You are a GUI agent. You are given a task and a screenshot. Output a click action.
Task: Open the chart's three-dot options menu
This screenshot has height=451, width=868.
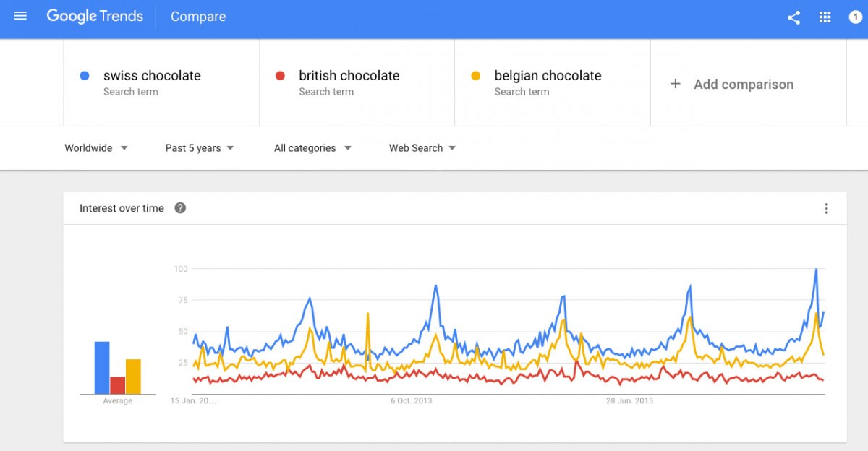point(826,209)
